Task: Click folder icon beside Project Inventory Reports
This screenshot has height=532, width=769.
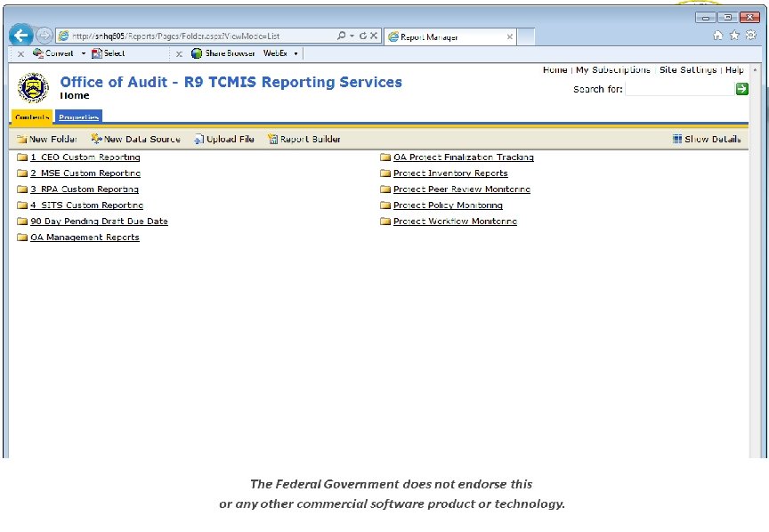Action: pos(385,173)
